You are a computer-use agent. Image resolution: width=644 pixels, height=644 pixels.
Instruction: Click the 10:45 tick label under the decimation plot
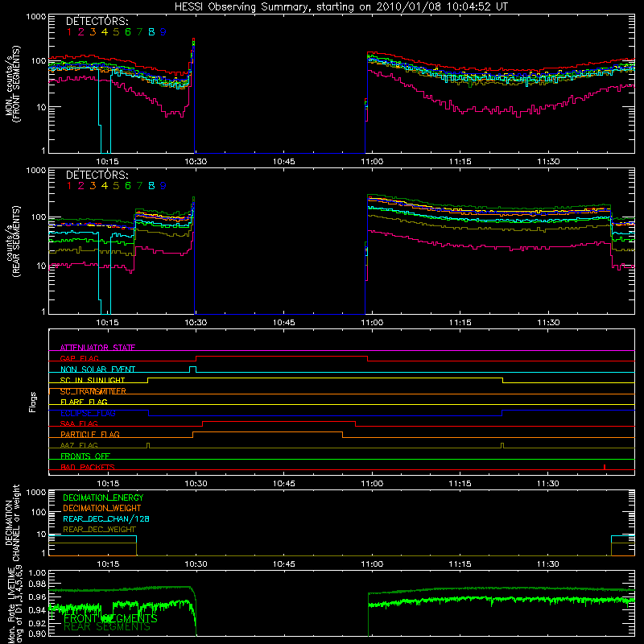(284, 564)
